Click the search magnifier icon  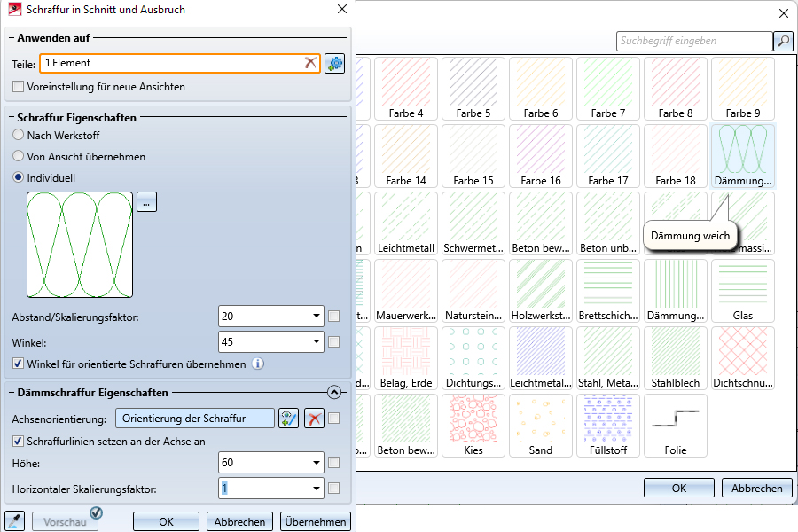click(x=783, y=41)
